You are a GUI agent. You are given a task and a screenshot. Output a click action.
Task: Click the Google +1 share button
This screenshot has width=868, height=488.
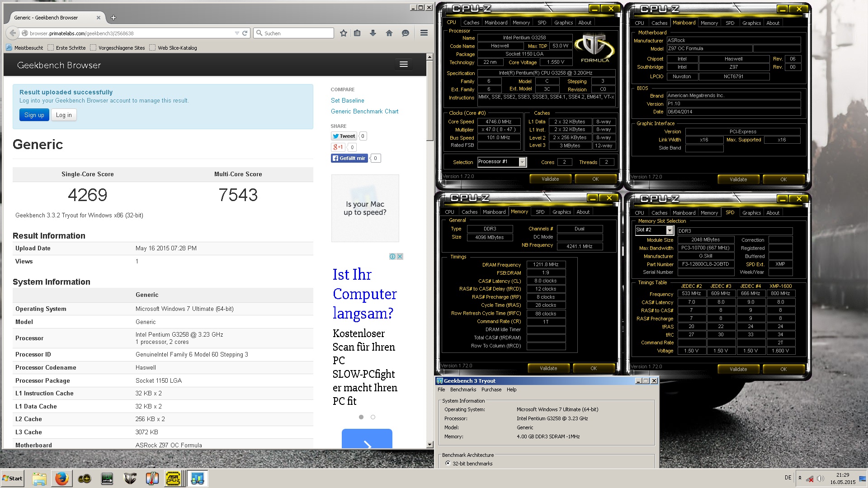[x=338, y=147]
